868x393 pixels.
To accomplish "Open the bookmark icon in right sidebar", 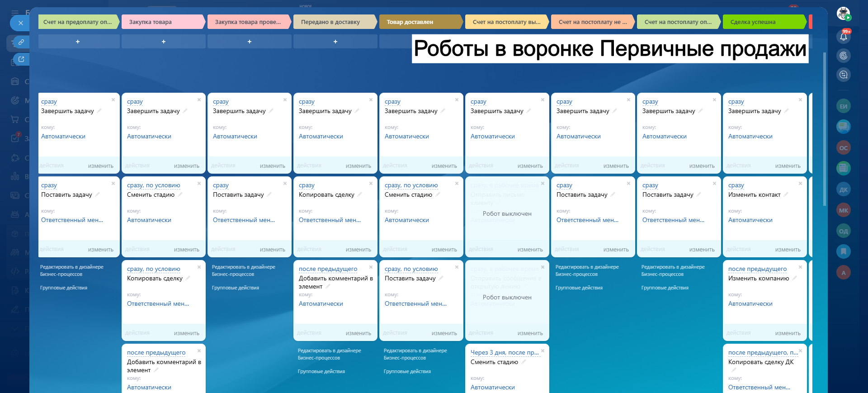I will point(843,251).
